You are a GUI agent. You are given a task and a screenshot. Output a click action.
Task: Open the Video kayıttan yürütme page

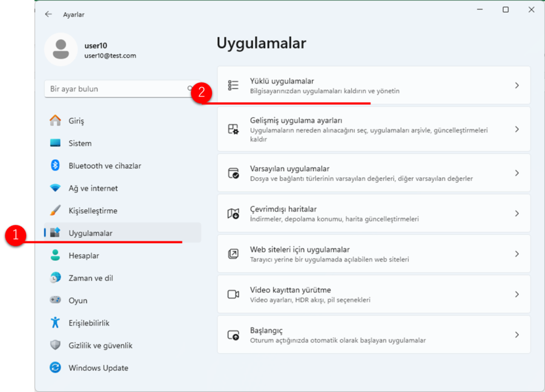(x=374, y=295)
